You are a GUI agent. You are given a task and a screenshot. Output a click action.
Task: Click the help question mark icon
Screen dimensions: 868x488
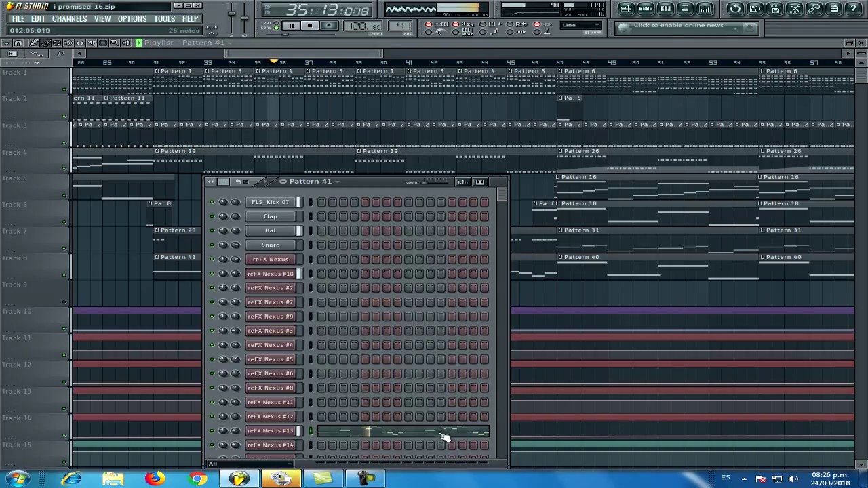click(x=854, y=9)
